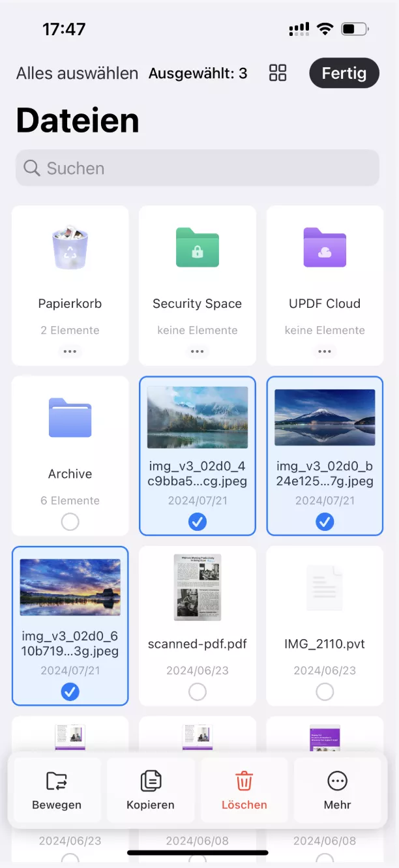Open Security Space three-dot options
The image size is (399, 868).
point(198,352)
